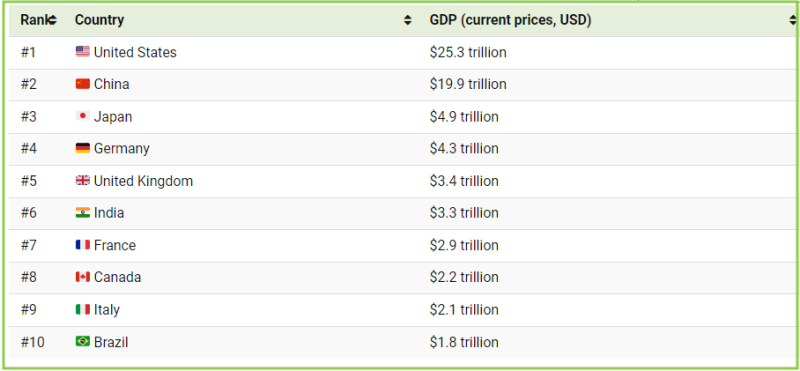Click the Brazil flag icon

(x=83, y=341)
